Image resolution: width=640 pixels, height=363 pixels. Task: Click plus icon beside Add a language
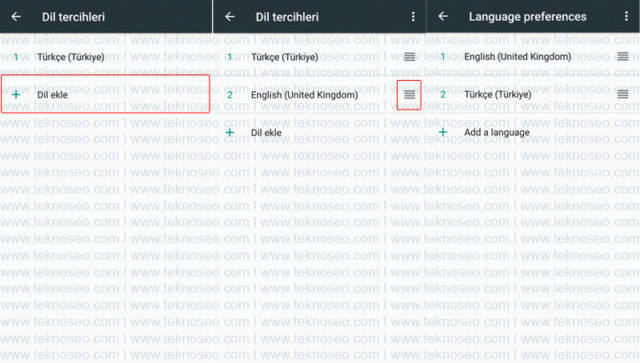(x=443, y=132)
